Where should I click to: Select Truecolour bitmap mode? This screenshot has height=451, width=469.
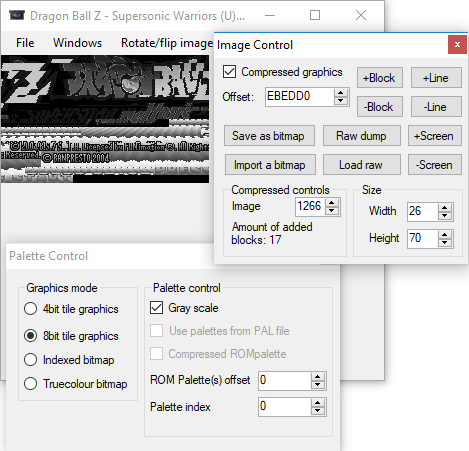(30, 384)
